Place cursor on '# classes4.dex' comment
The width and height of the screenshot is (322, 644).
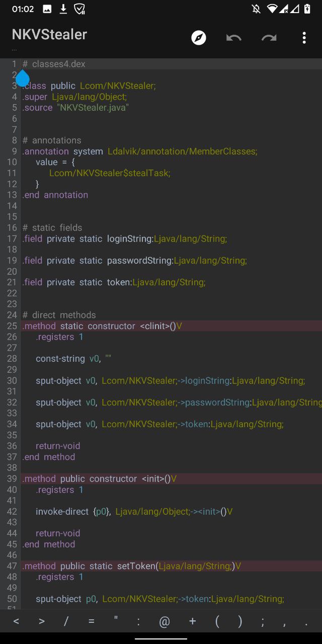point(54,64)
